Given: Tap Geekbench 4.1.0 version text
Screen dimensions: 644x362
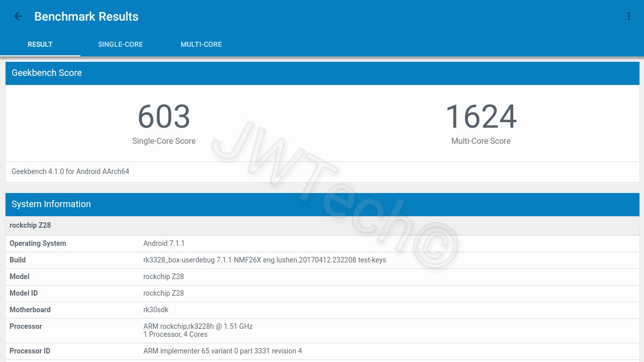Looking at the screenshot, I should (70, 171).
